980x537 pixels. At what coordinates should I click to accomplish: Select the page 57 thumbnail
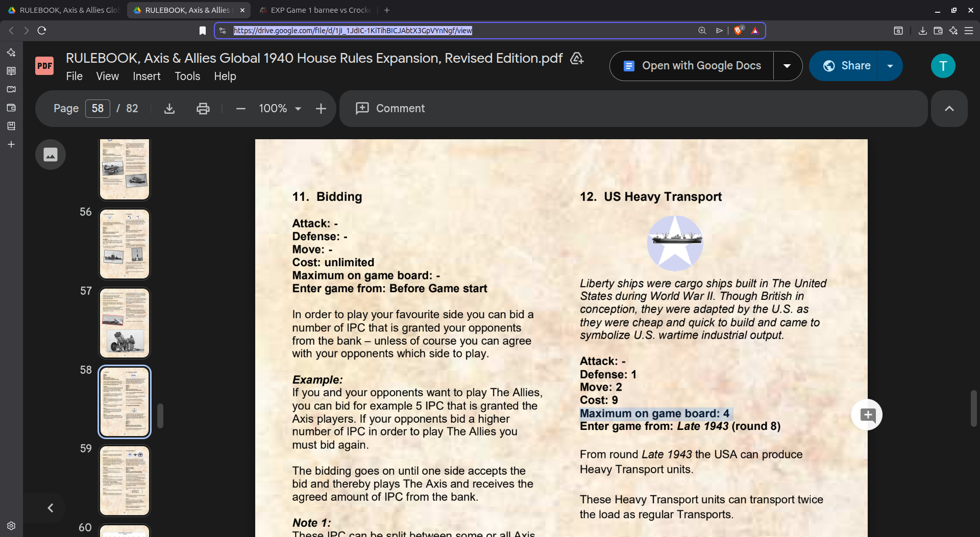tap(124, 323)
